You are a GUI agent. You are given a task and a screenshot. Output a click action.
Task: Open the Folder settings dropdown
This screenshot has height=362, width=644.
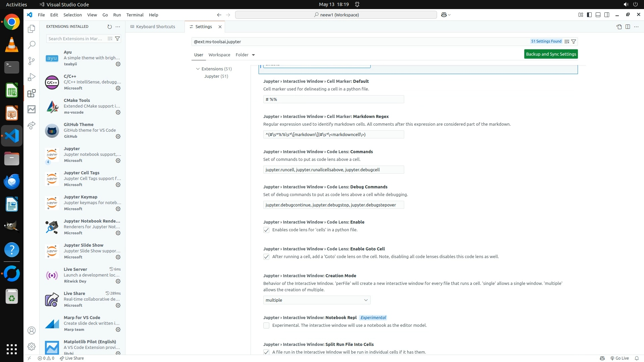click(245, 55)
